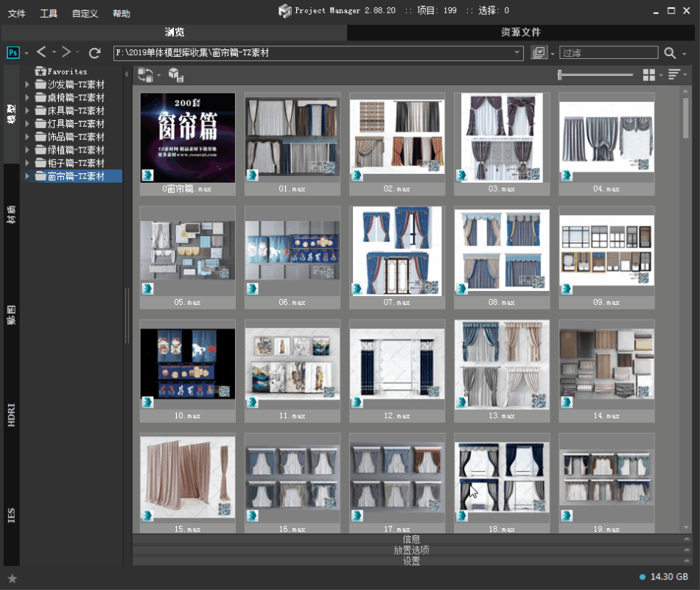The width and height of the screenshot is (700, 590).
Task: Click the checklist filter icon beside the path field
Action: pyautogui.click(x=539, y=53)
